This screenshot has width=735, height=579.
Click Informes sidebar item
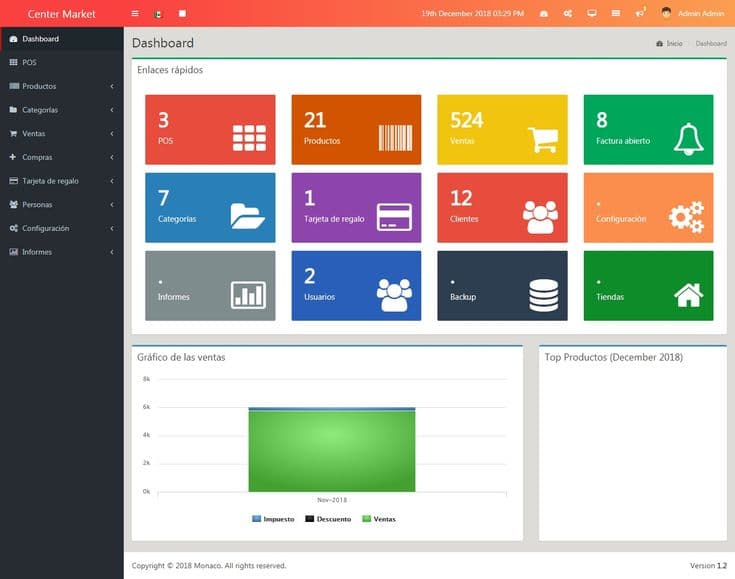pos(62,252)
